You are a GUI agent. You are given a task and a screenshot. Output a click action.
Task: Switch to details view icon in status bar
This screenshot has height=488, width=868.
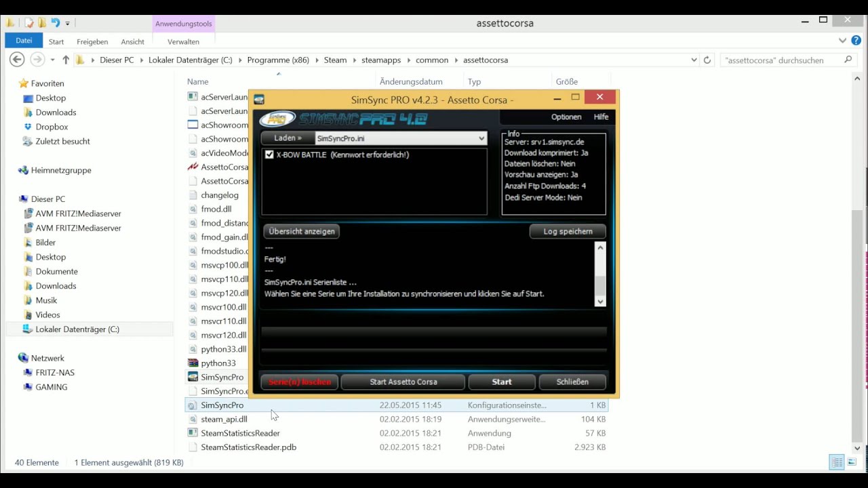pyautogui.click(x=837, y=462)
